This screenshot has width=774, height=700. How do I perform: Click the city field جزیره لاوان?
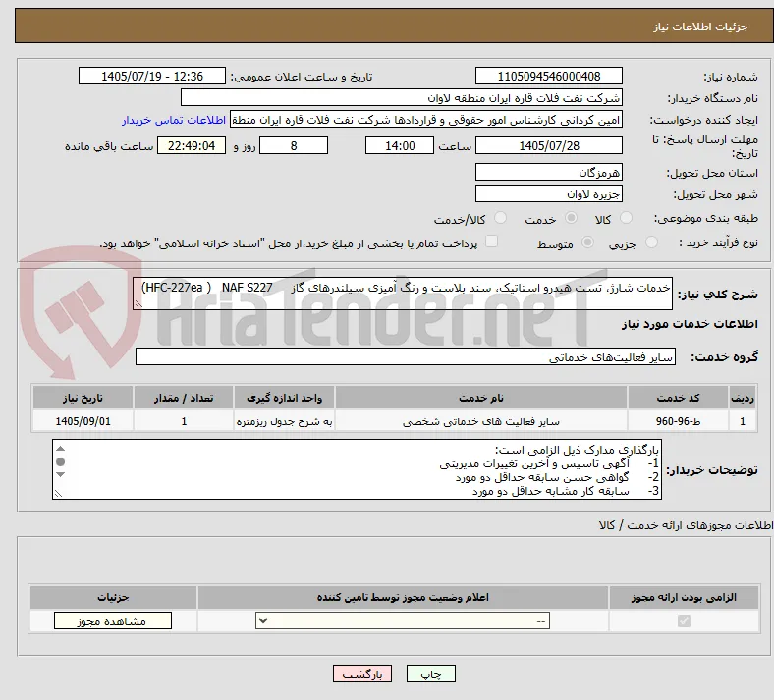549,193
